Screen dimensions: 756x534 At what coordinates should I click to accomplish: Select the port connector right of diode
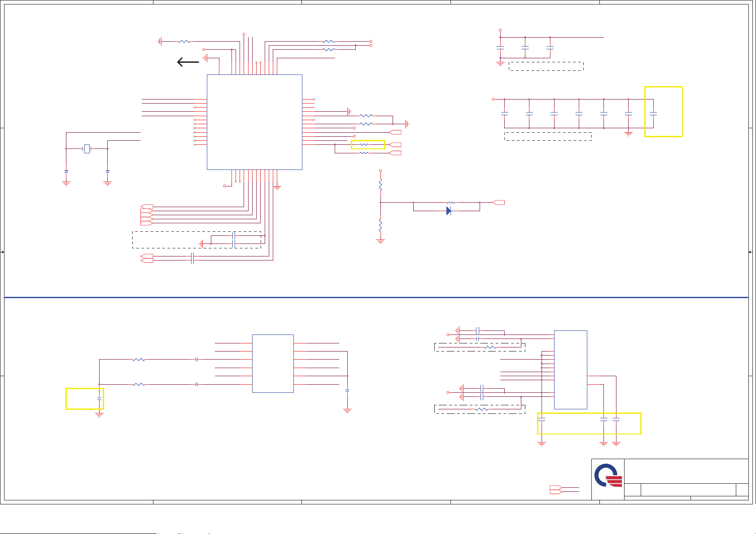click(498, 203)
